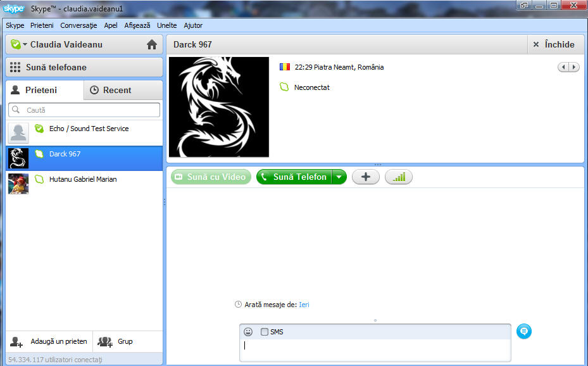
Task: Click the Darck 967 dragon profile picture
Action: tap(219, 107)
